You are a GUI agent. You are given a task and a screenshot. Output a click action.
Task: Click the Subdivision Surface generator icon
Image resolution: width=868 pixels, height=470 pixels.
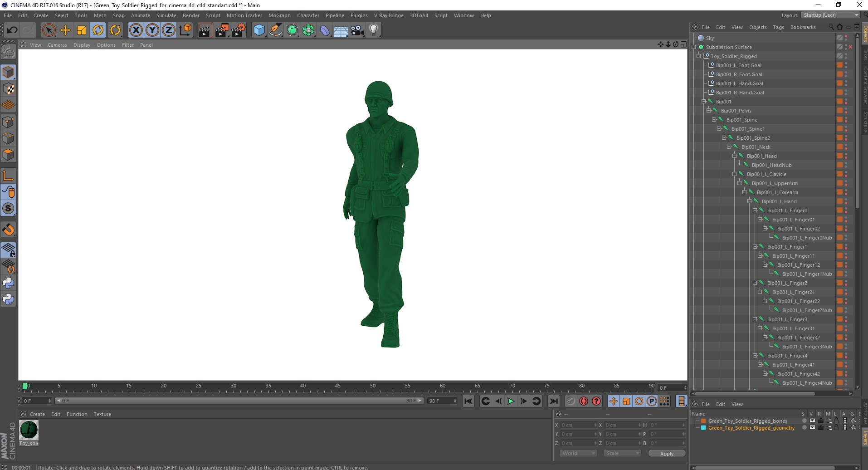tap(292, 30)
